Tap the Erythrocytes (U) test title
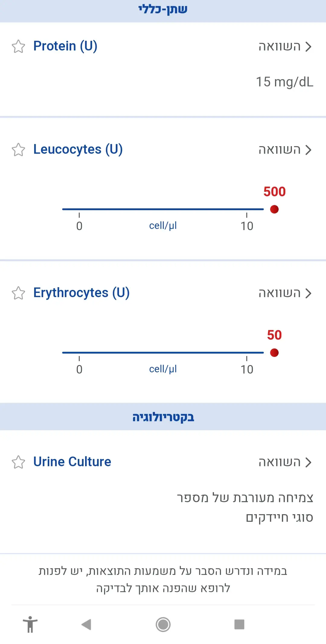The width and height of the screenshot is (326, 644). click(x=81, y=293)
